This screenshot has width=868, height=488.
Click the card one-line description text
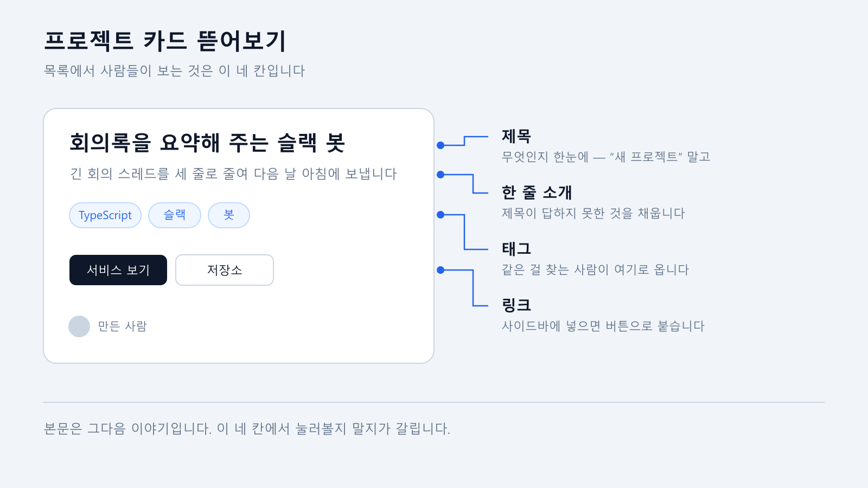233,174
